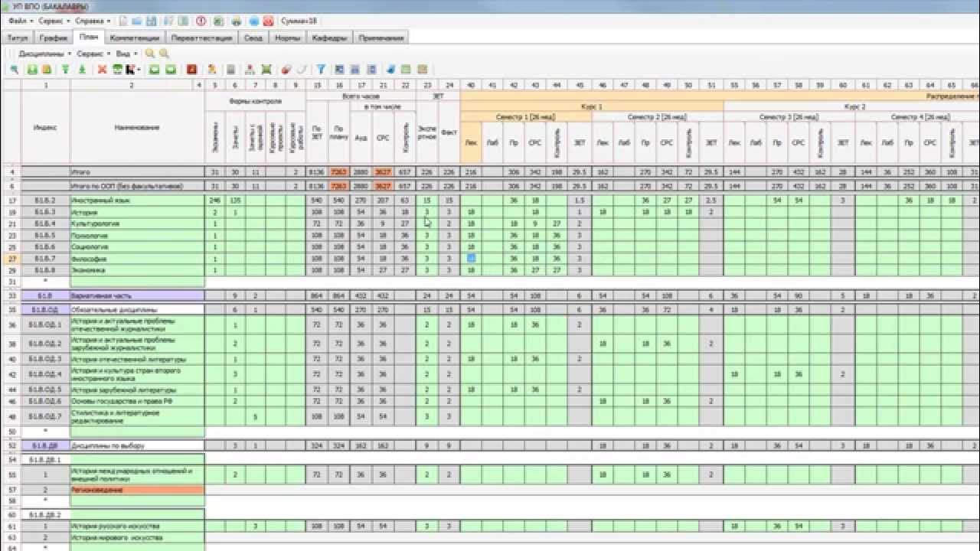Click the funnel filter icon
The image size is (980, 551).
click(322, 69)
